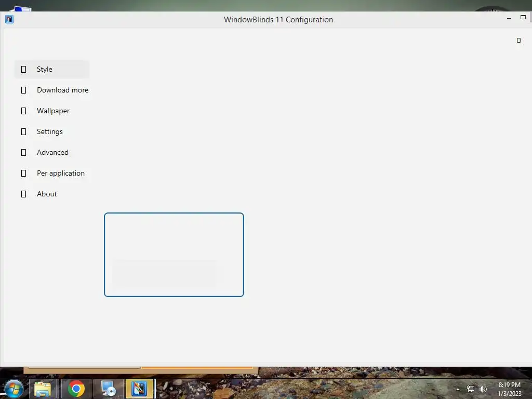Click the small glyph icon at top right of content
Viewport: 532px width, 399px height.
[x=518, y=40]
